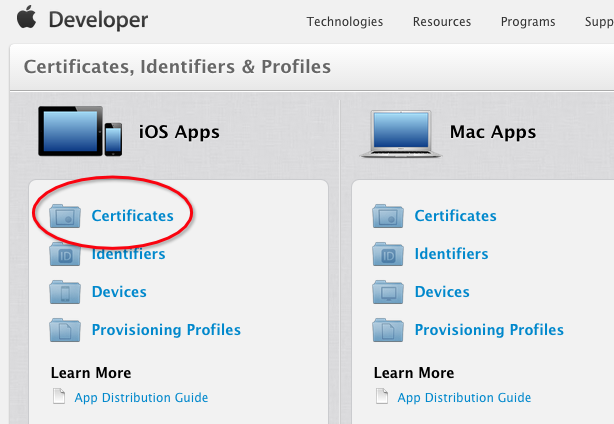
Task: Open the Technologies menu
Action: coord(344,22)
